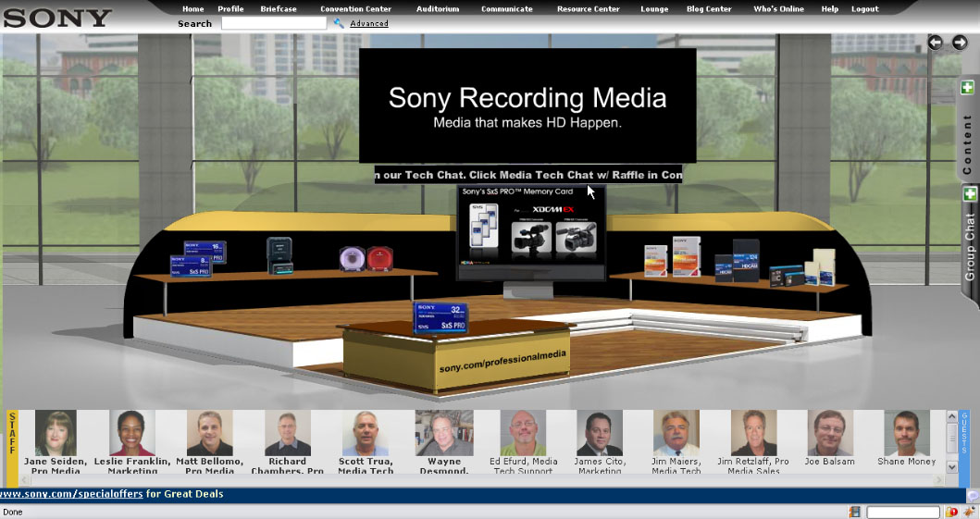Open the SxS PRO Memory Card monitor display

tap(530, 232)
